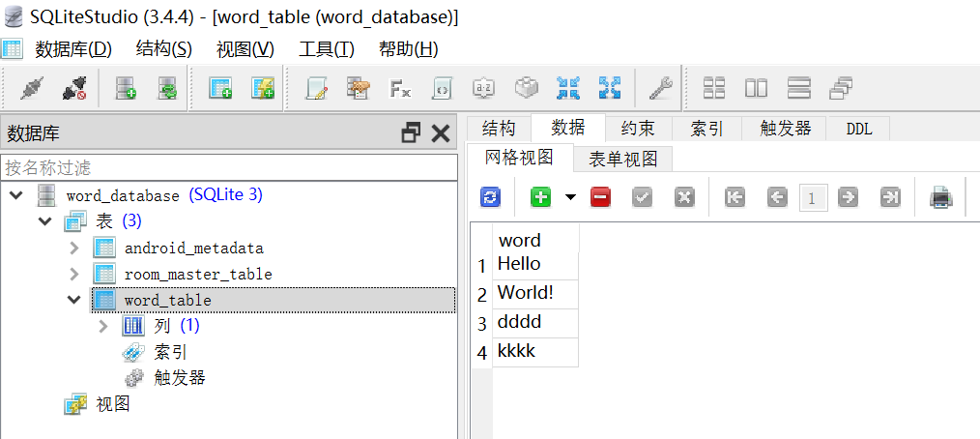Switch to the 索引 tab
Screen dimensions: 980x439
pyautogui.click(x=706, y=129)
